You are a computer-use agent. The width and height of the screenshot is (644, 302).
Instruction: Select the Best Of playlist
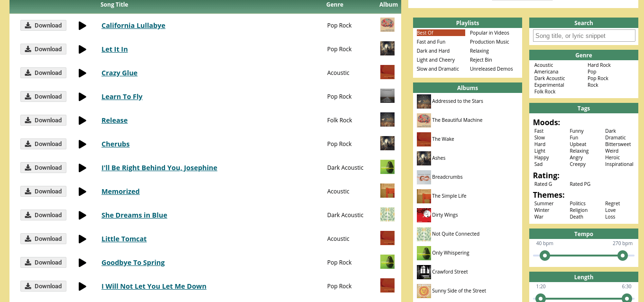(441, 33)
